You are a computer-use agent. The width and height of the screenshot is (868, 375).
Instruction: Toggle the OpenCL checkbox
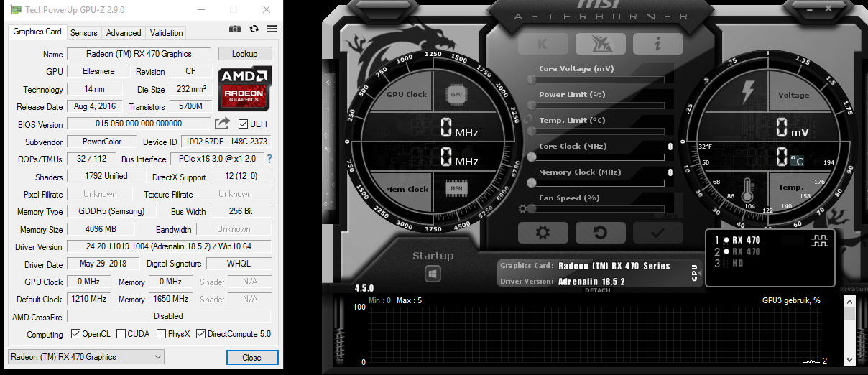click(75, 334)
